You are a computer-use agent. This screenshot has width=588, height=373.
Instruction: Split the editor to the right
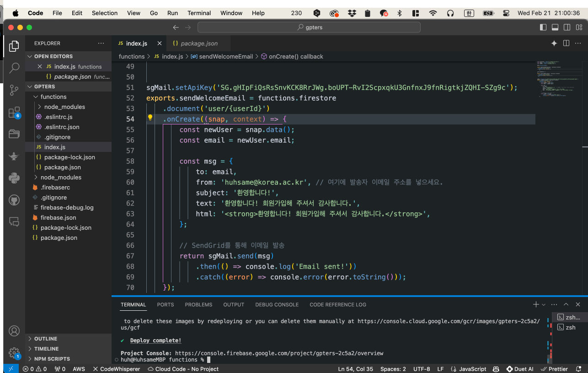[566, 43]
